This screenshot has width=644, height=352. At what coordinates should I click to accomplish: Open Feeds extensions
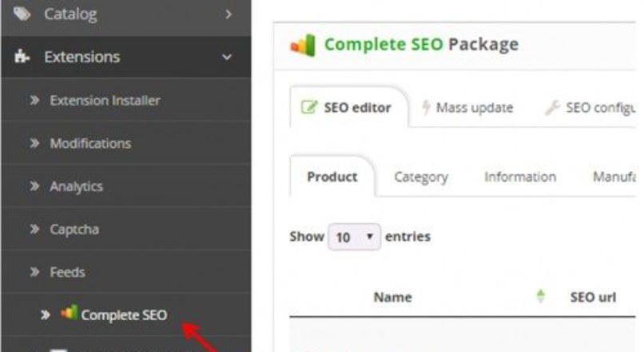[x=67, y=272]
